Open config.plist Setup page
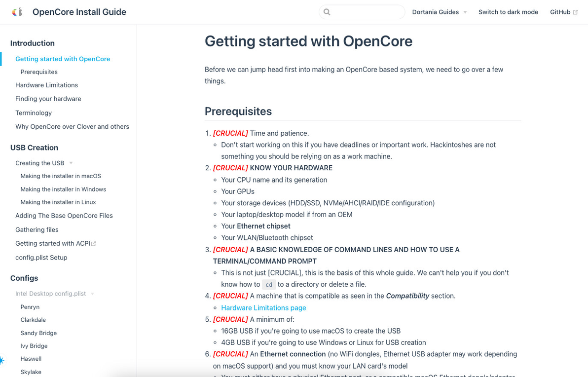The image size is (588, 377). coord(41,258)
